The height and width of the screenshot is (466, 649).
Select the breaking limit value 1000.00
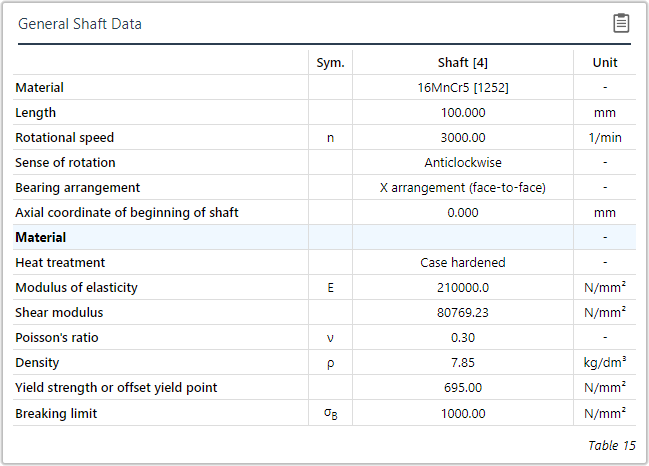tap(463, 413)
